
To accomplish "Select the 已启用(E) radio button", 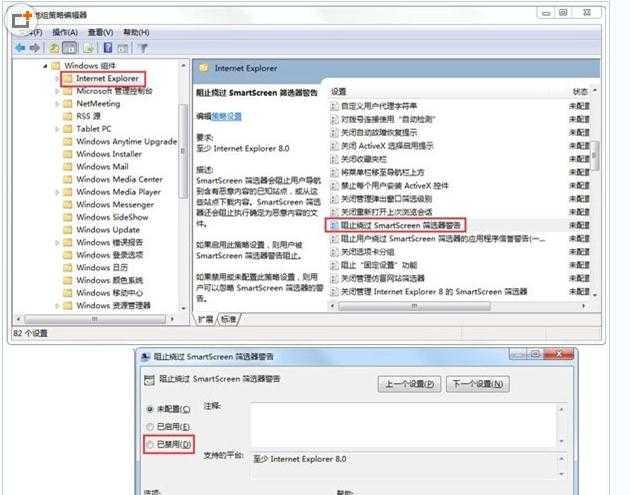I will pos(150,427).
